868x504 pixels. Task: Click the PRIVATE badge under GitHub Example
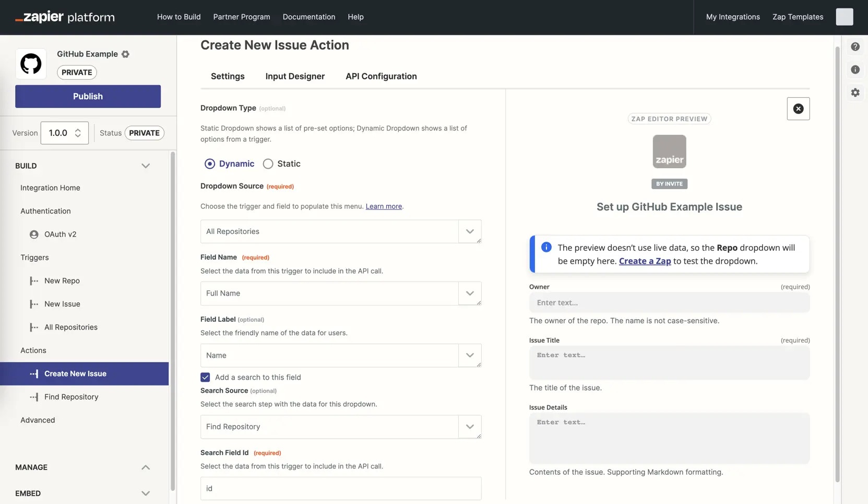tap(77, 73)
